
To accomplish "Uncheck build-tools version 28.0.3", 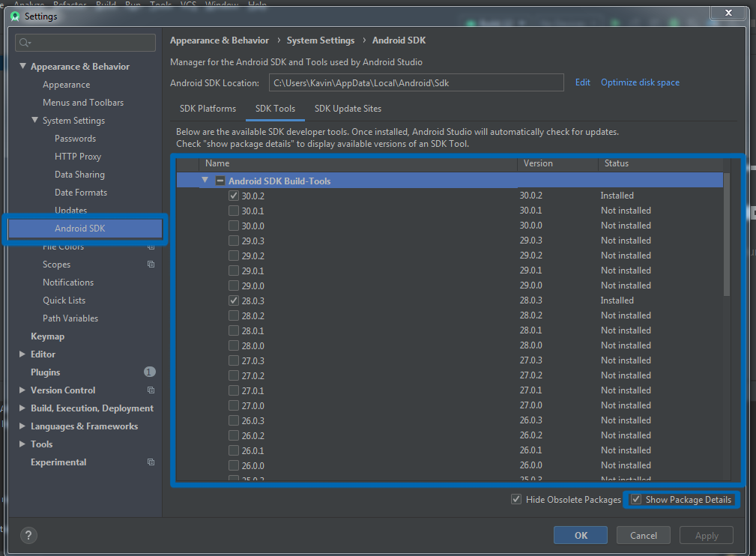I will (x=234, y=300).
